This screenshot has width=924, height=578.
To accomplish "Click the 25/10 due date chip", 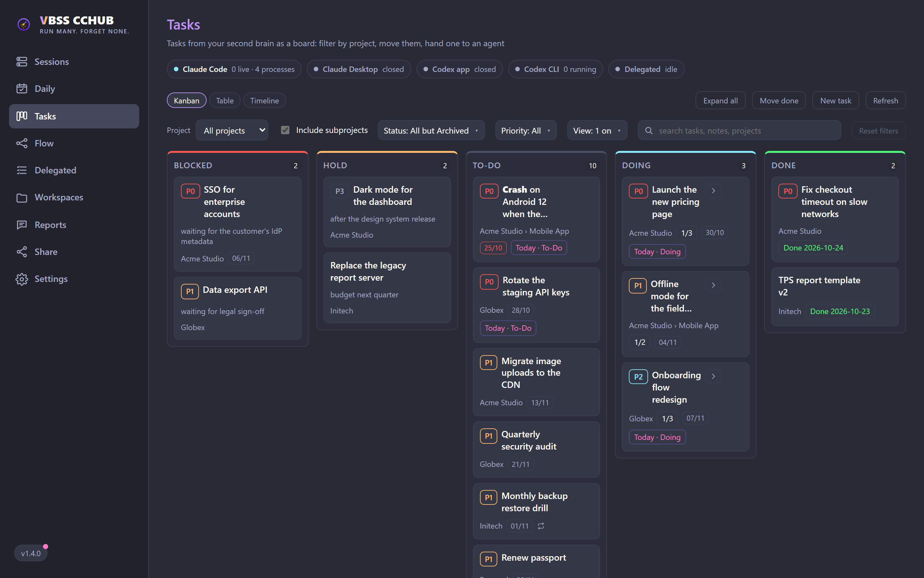I will point(493,248).
